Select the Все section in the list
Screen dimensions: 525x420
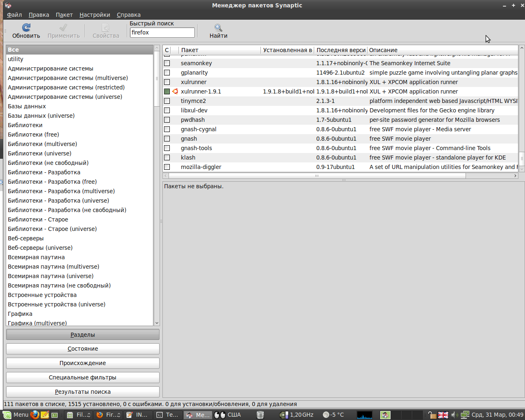click(x=80, y=50)
